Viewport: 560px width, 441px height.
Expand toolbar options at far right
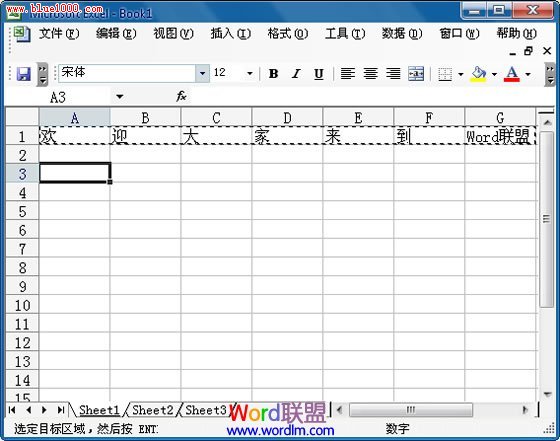pyautogui.click(x=550, y=74)
